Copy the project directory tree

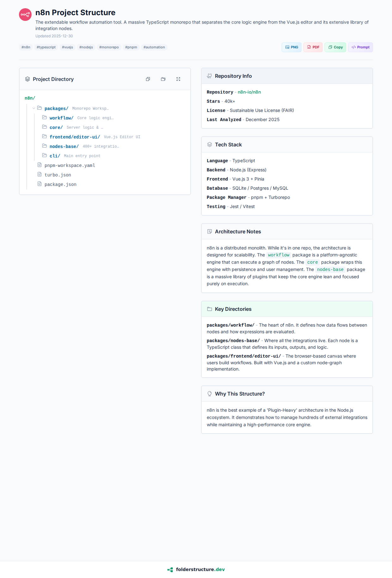pos(148,79)
